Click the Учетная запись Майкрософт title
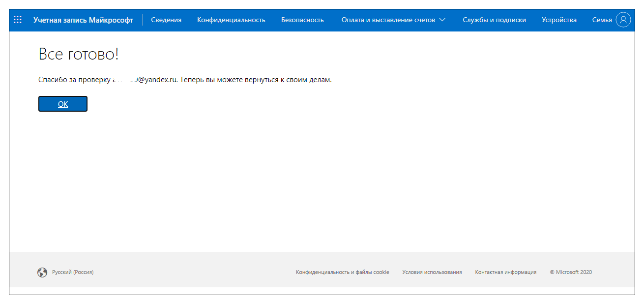The width and height of the screenshot is (644, 304). click(83, 20)
